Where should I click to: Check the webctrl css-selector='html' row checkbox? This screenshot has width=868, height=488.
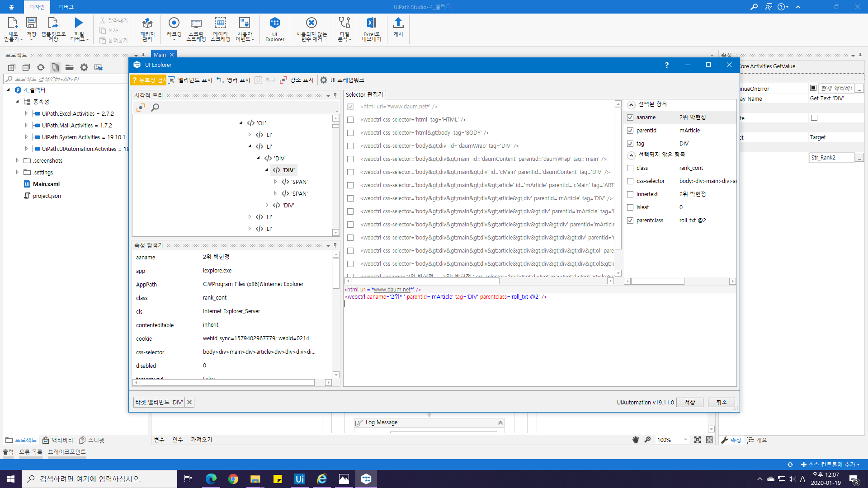350,120
